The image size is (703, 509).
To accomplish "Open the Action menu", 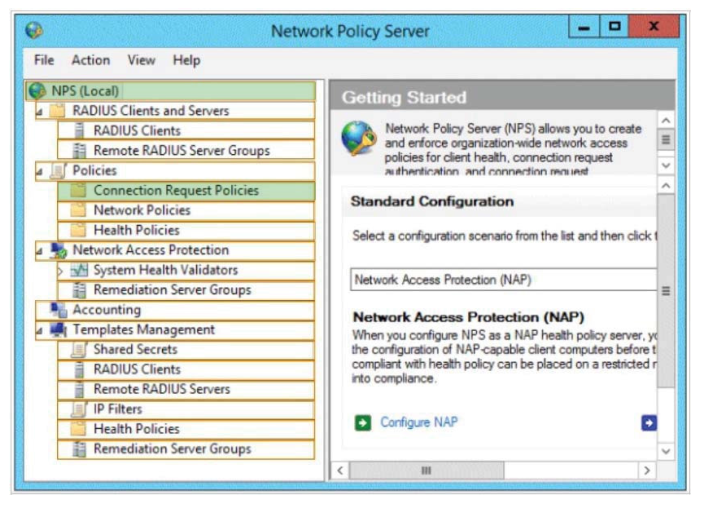I will (91, 60).
